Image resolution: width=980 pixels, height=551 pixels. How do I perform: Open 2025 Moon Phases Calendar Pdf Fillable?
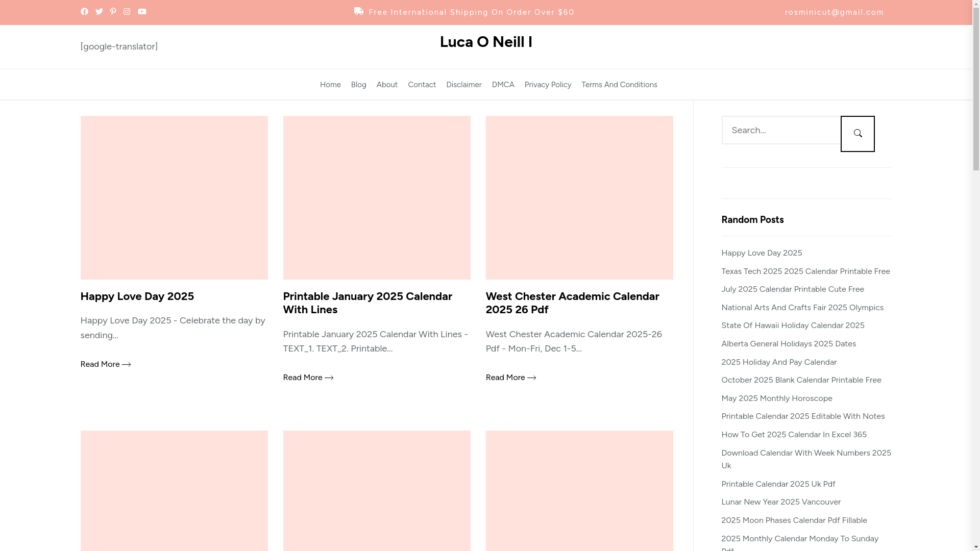click(x=794, y=520)
